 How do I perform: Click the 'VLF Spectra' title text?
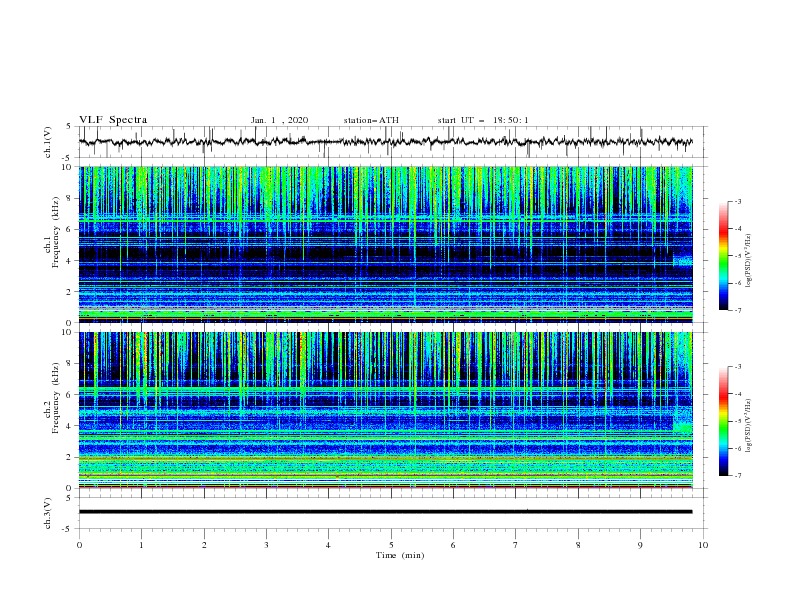tap(113, 120)
